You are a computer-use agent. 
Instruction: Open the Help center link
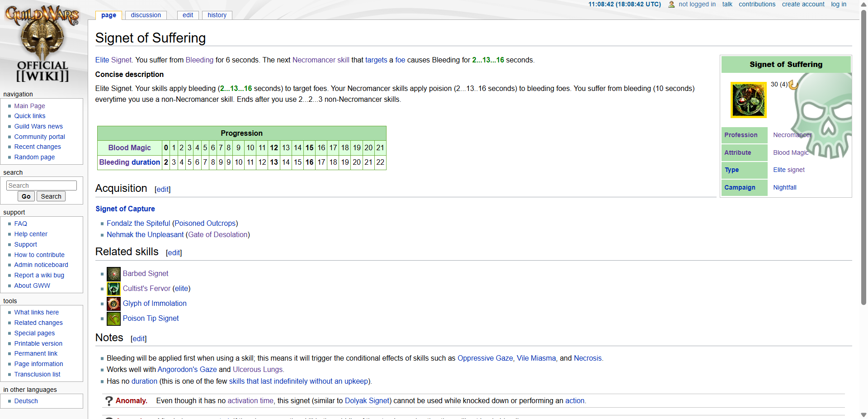coord(31,234)
